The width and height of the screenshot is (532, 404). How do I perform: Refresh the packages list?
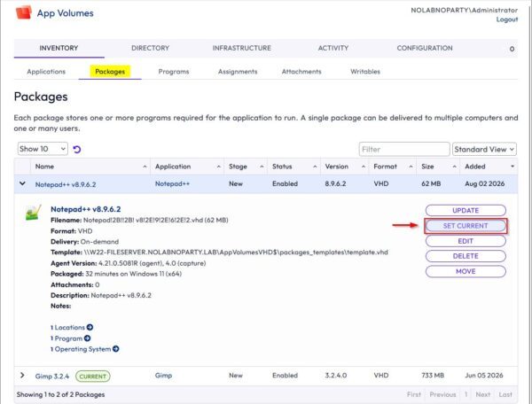click(77, 150)
